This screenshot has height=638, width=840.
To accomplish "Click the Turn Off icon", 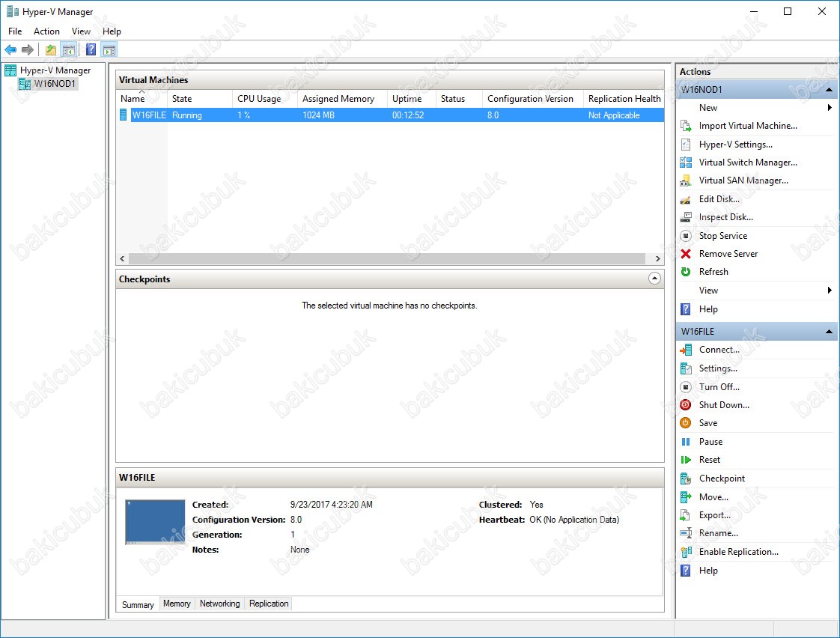I will pyautogui.click(x=686, y=386).
